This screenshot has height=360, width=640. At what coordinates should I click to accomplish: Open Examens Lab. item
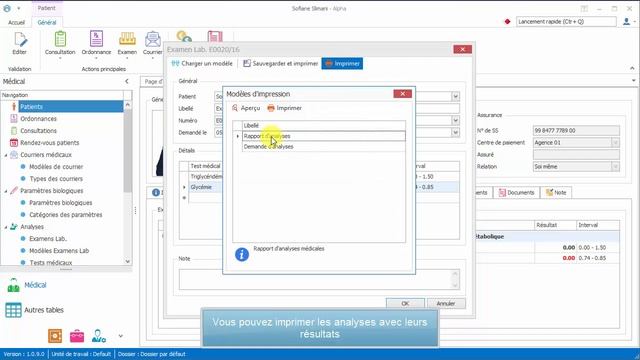point(48,239)
